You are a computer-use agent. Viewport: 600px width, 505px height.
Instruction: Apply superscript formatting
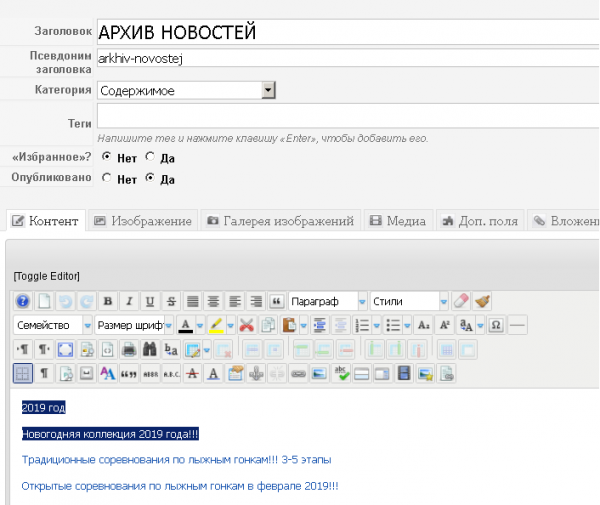[445, 326]
